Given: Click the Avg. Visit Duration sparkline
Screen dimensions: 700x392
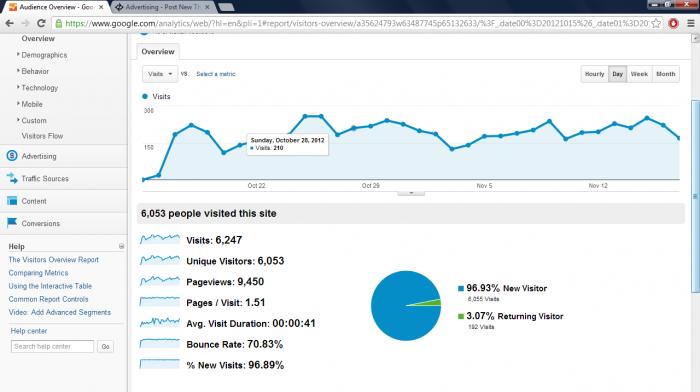Looking at the screenshot, I should point(159,322).
